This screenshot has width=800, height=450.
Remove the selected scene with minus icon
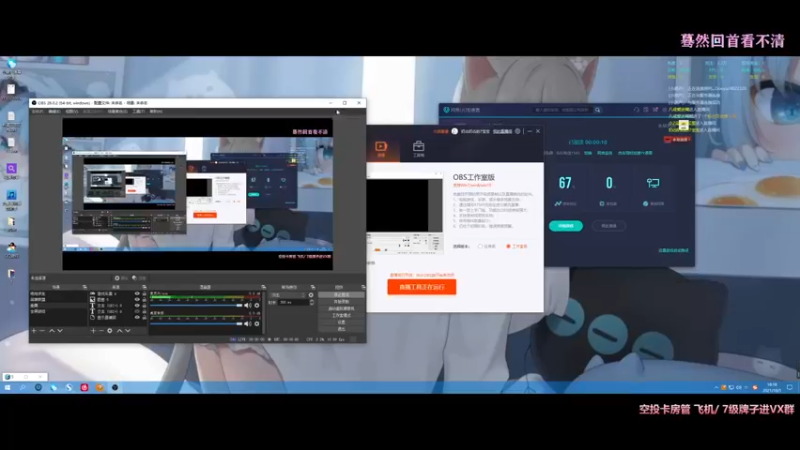42,331
